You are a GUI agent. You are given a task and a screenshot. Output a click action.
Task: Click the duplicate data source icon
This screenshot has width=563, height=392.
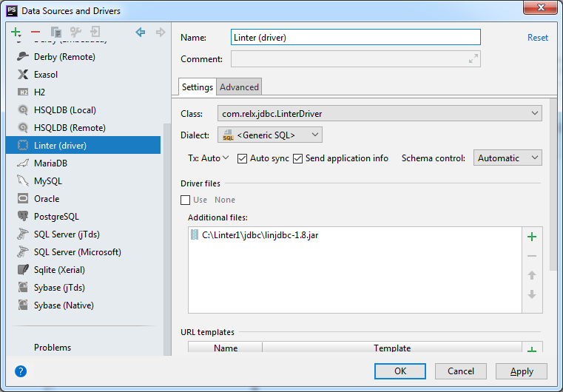coord(55,33)
